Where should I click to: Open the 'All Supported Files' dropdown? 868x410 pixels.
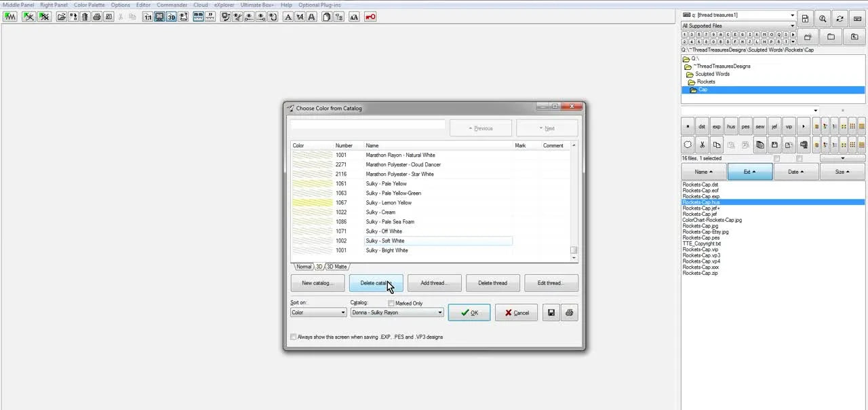pyautogui.click(x=738, y=26)
